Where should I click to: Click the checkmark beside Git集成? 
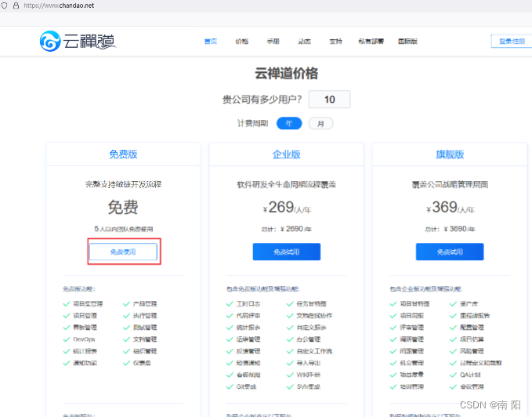pyautogui.click(x=230, y=386)
